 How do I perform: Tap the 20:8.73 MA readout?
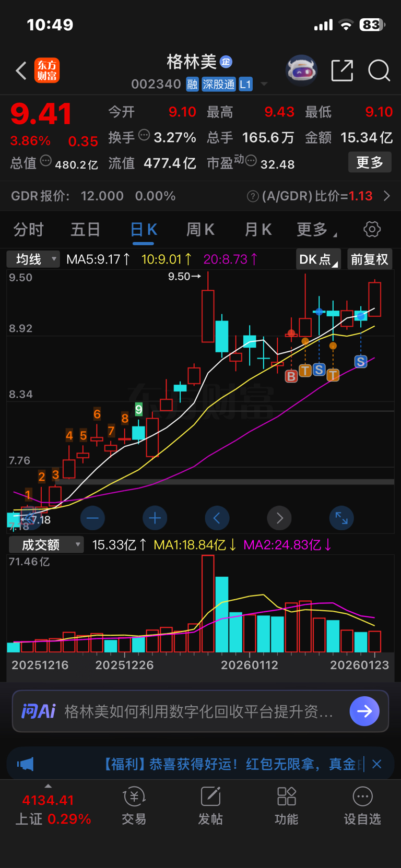230,259
